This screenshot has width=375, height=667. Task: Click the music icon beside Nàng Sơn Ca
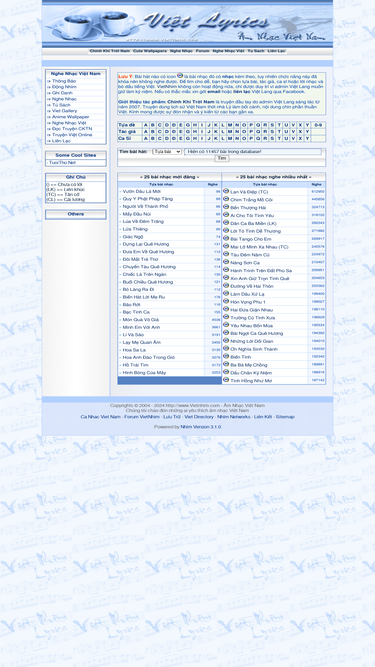[x=226, y=262]
